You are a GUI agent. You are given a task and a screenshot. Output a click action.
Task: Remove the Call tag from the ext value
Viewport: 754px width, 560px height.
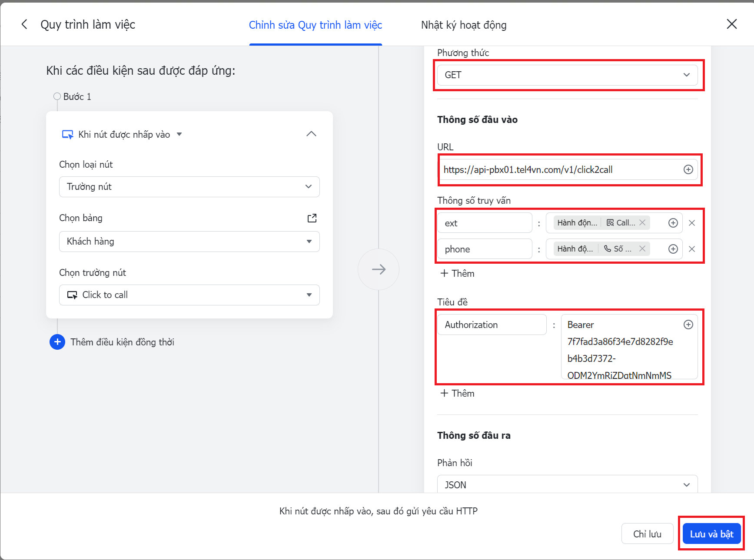[x=642, y=222]
